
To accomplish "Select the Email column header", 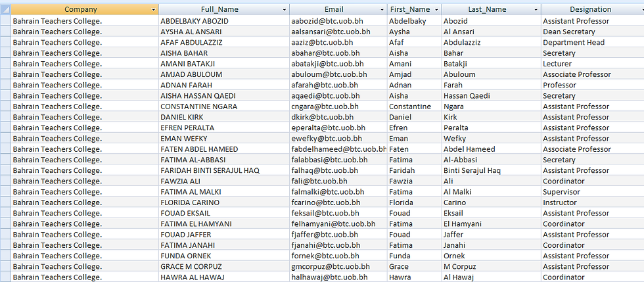I will (338, 9).
